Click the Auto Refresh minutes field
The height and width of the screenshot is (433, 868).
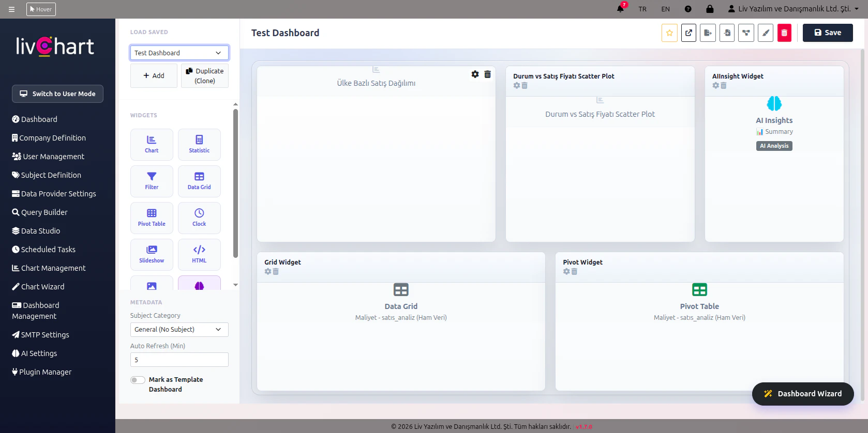(x=179, y=360)
